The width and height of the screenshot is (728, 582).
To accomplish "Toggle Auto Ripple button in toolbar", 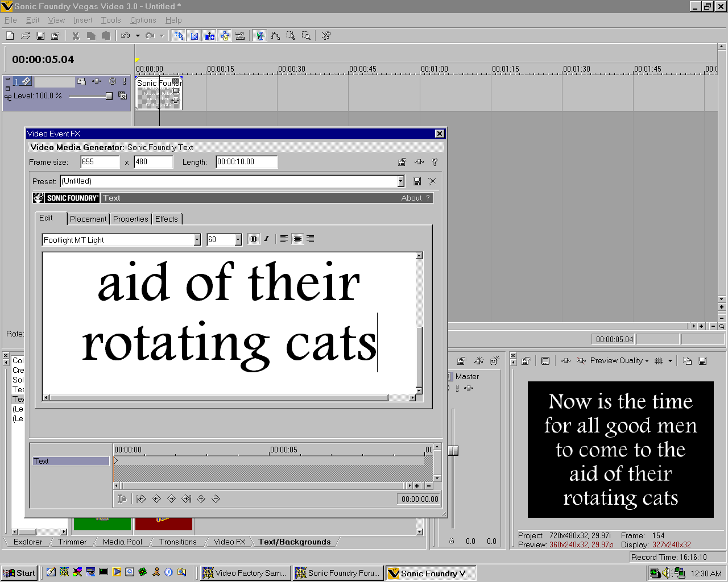I will (x=210, y=36).
